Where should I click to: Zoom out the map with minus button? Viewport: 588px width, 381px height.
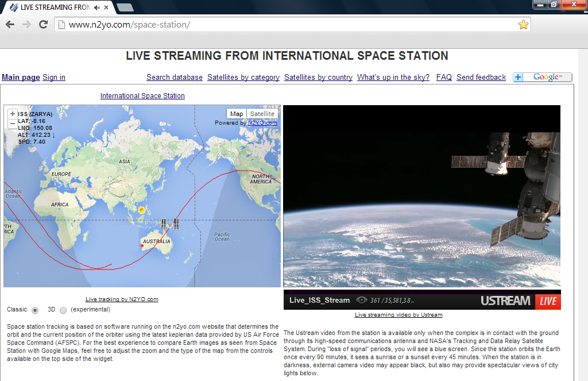coord(13,123)
